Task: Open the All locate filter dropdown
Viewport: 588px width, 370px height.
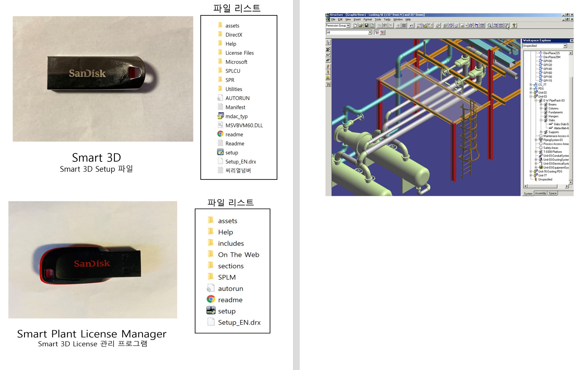Action: click(x=370, y=32)
